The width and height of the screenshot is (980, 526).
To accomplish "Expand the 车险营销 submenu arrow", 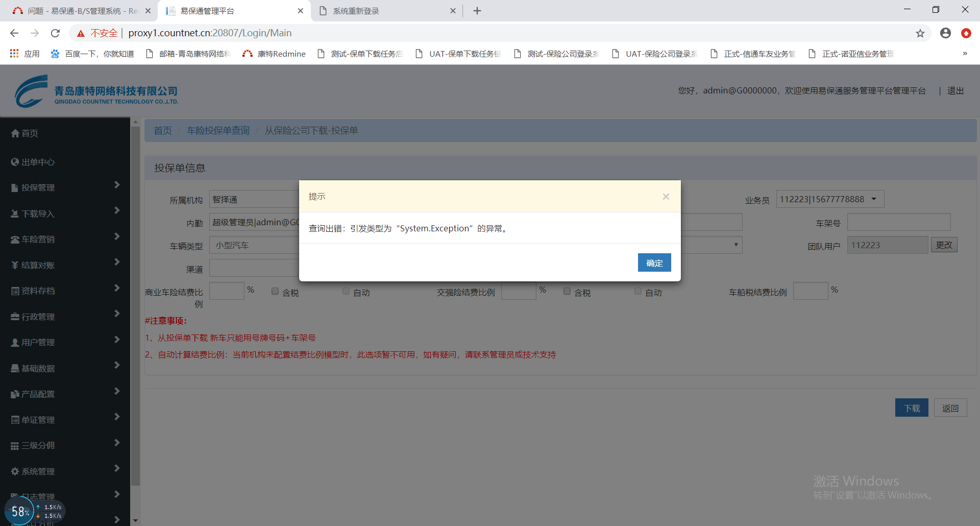I will pos(117,236).
